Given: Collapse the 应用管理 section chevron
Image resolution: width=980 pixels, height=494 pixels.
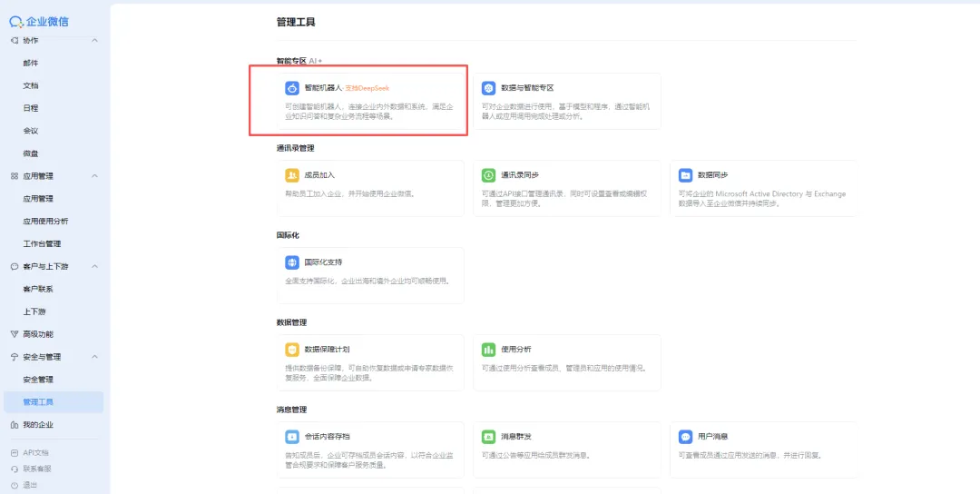Looking at the screenshot, I should point(95,176).
